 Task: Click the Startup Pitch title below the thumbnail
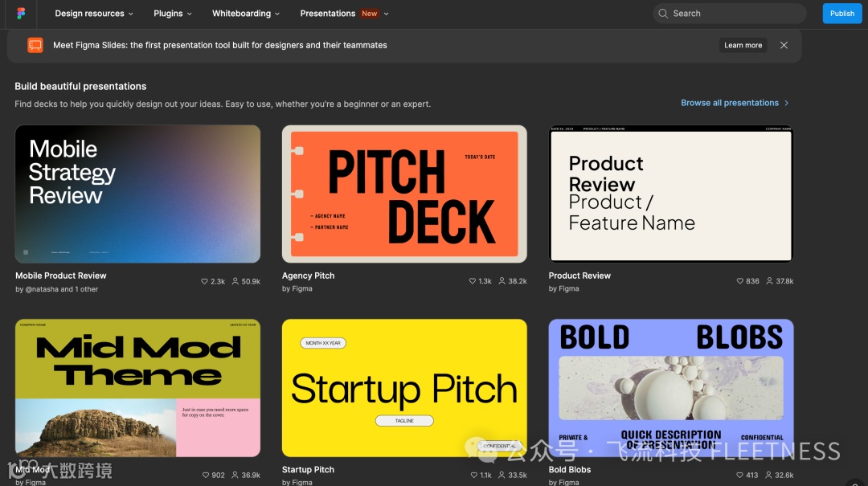308,469
